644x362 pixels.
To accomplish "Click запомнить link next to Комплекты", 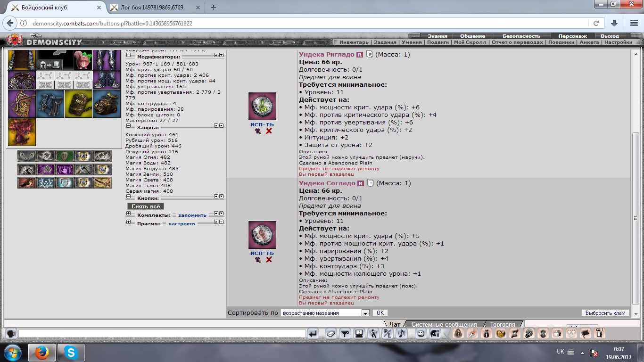I will click(x=192, y=215).
